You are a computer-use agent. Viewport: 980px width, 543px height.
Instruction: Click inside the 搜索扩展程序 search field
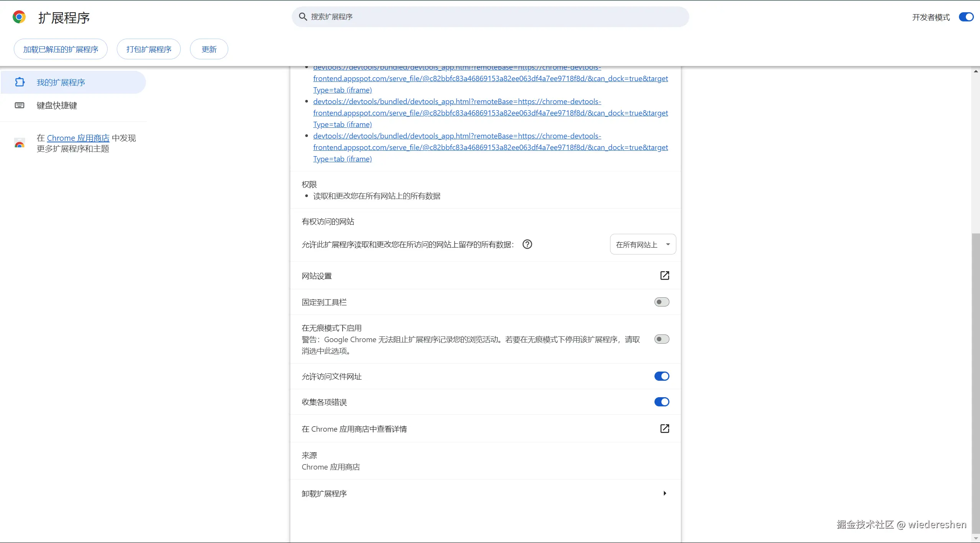(421, 16)
